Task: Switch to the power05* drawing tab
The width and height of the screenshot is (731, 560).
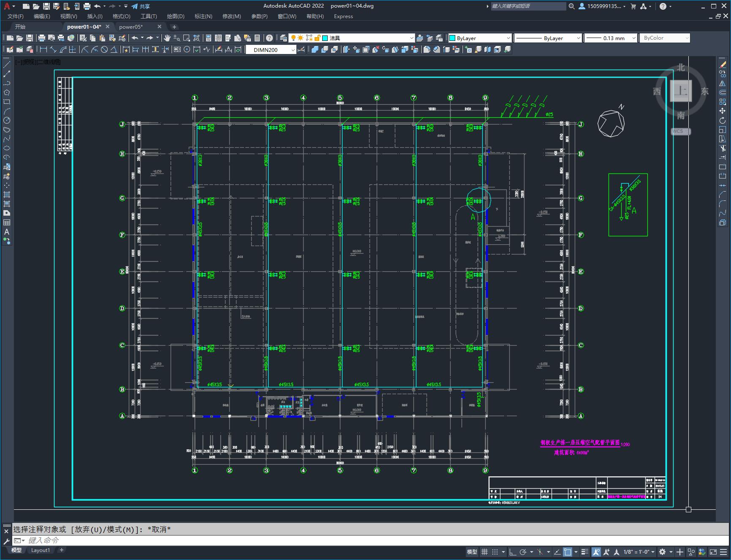Action: coord(131,27)
